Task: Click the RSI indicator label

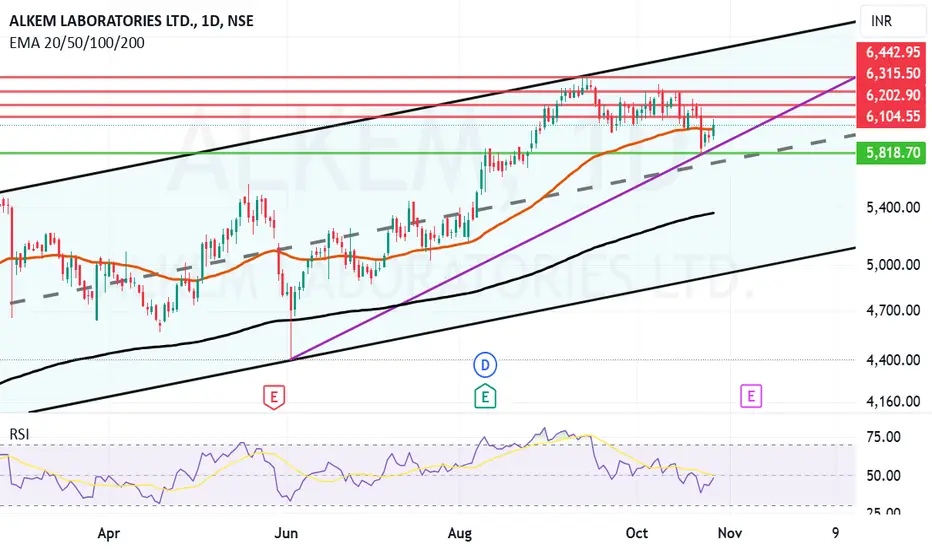Action: click(19, 435)
